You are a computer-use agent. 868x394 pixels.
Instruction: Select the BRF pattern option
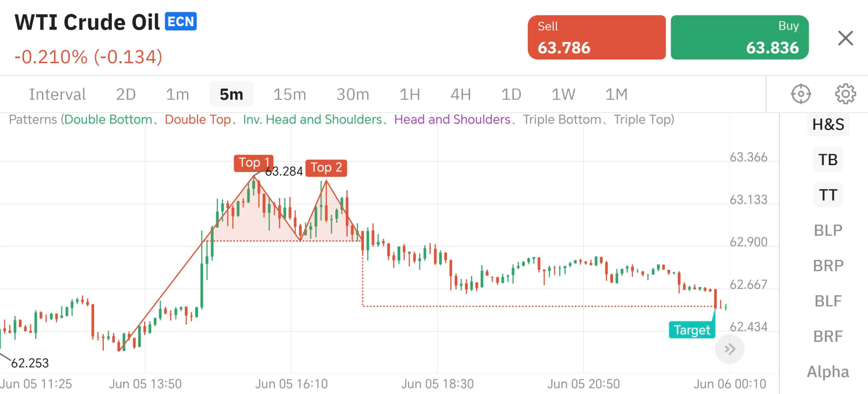click(828, 336)
